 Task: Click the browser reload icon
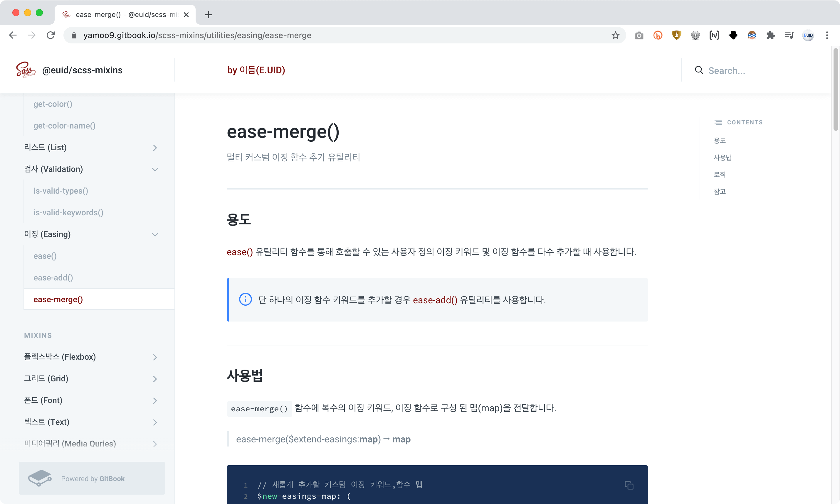click(x=51, y=35)
